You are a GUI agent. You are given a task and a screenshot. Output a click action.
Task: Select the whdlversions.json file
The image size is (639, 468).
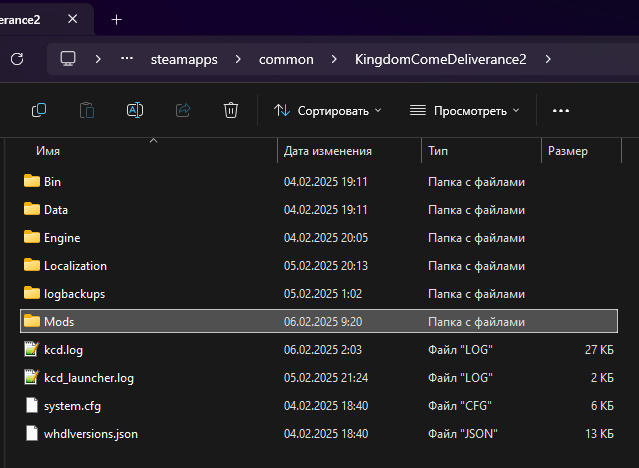pyautogui.click(x=91, y=434)
